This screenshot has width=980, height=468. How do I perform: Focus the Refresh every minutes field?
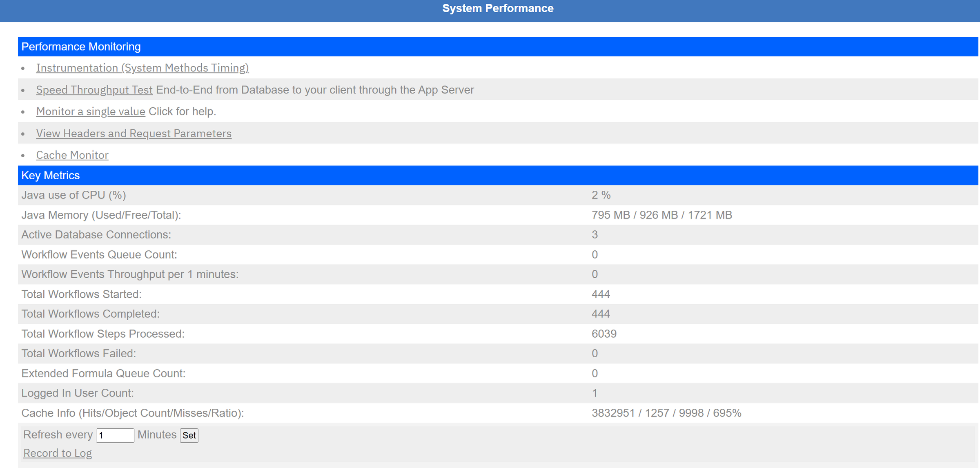click(115, 435)
